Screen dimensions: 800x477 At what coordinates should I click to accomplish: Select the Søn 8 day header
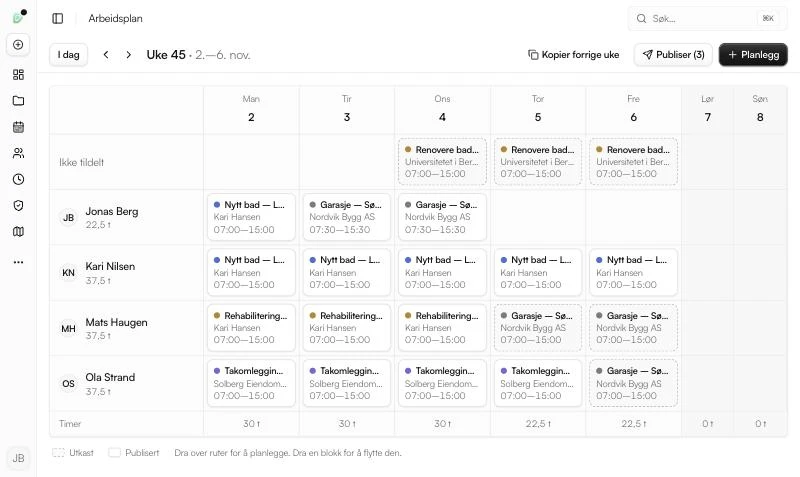point(760,109)
